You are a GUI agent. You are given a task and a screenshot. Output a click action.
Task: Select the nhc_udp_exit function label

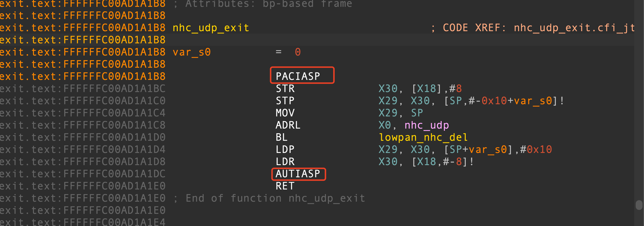211,28
